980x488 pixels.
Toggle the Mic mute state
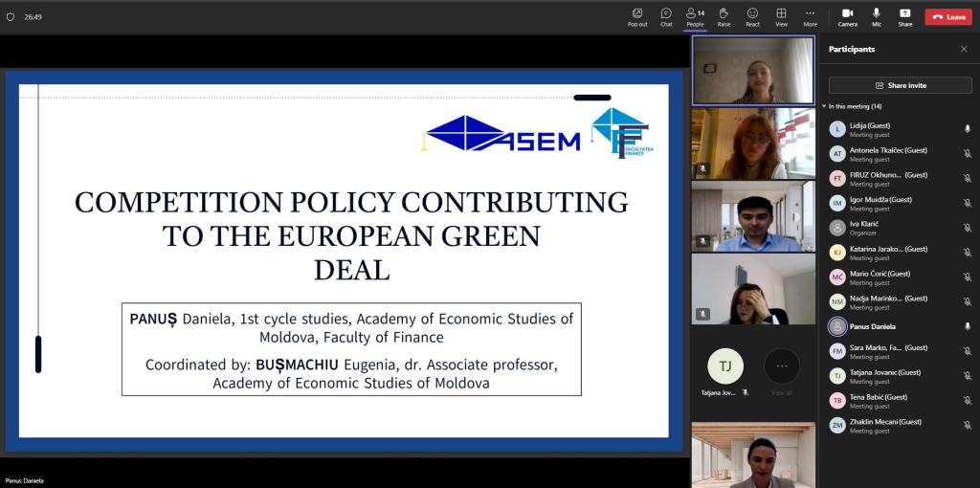(x=876, y=16)
